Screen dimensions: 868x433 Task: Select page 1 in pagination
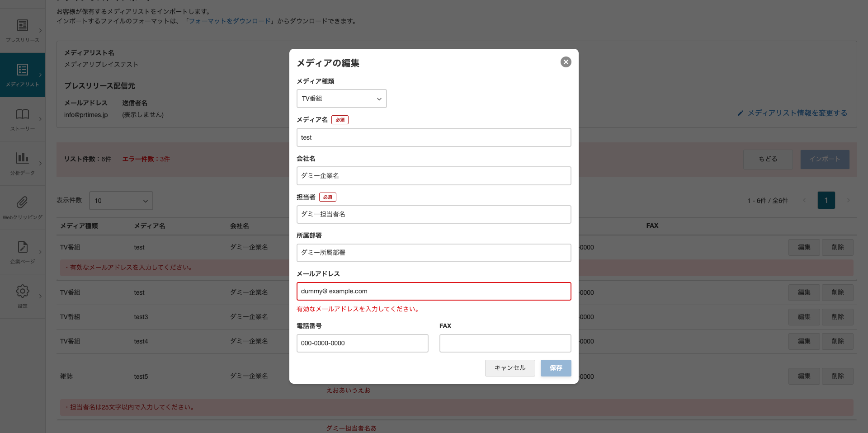[x=826, y=200]
